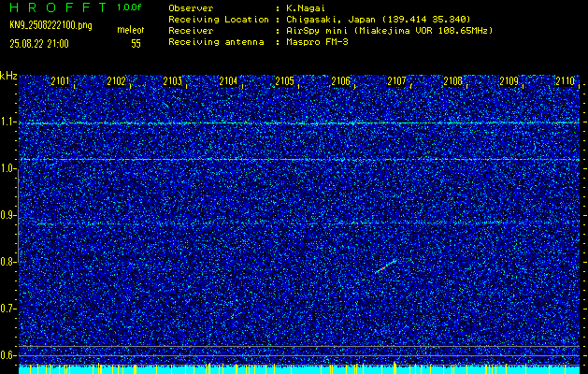Click the 0.7 frequency axis label

coord(7,309)
